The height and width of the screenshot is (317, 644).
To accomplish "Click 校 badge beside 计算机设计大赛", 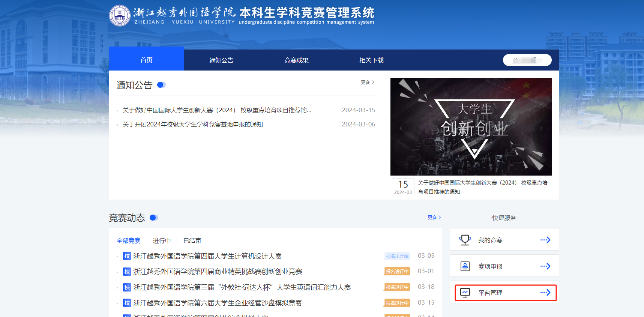I will (127, 256).
